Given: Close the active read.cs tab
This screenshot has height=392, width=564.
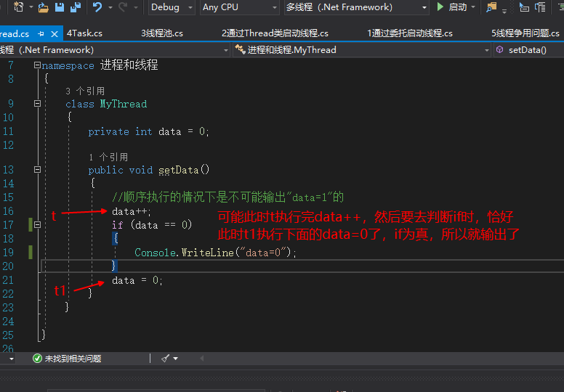Looking at the screenshot, I should (x=55, y=34).
